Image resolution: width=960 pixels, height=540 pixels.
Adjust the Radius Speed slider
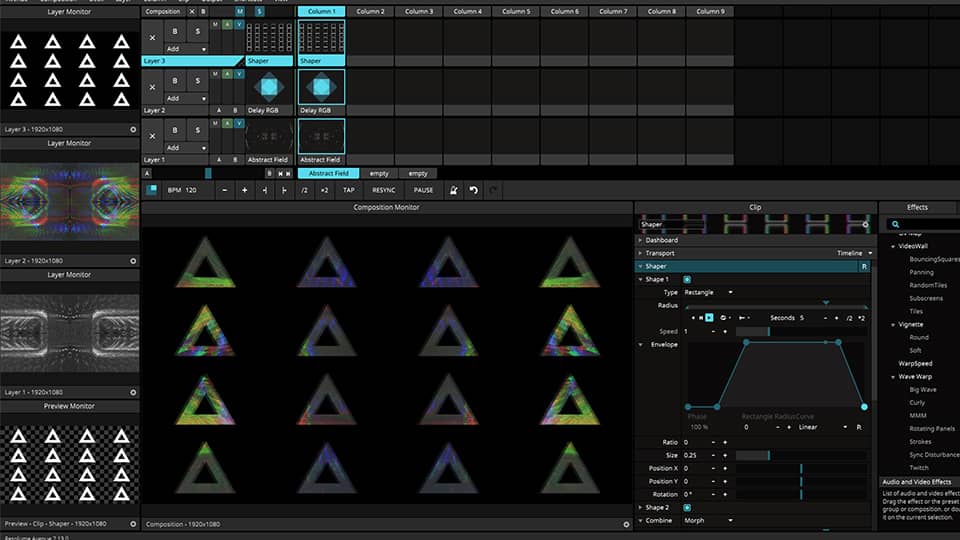pos(801,331)
